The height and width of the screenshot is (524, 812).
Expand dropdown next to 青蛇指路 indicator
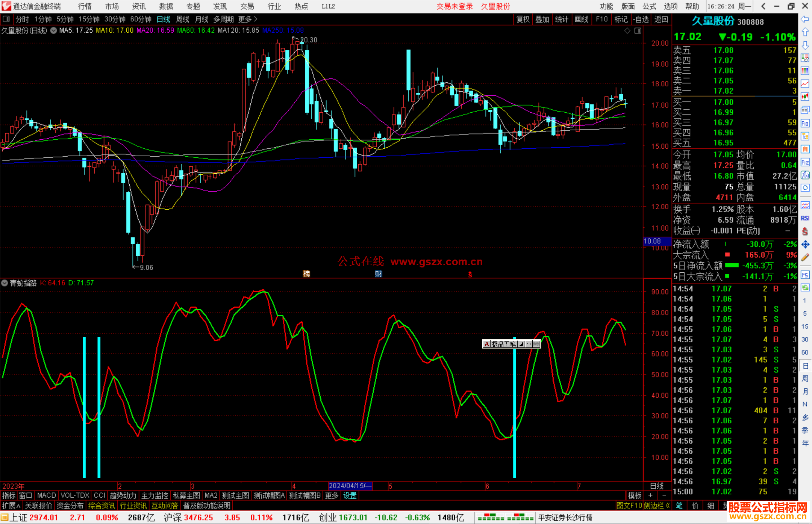point(5,283)
